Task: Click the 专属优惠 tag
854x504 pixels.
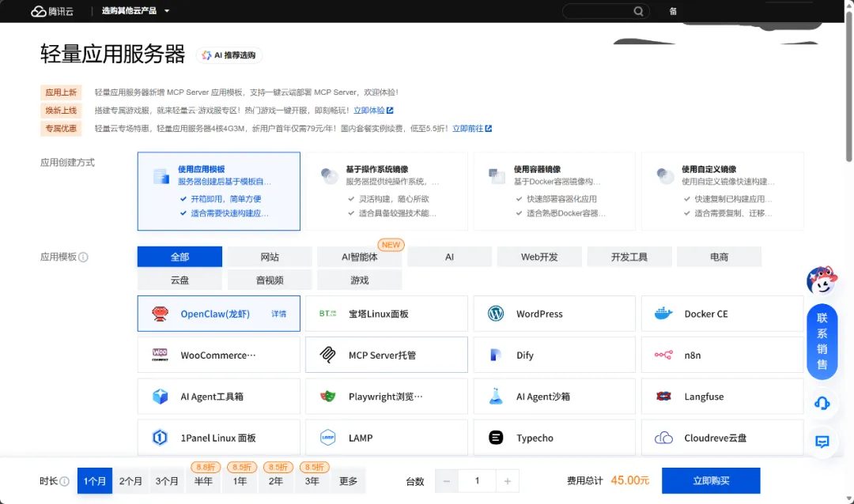Action: tap(61, 129)
